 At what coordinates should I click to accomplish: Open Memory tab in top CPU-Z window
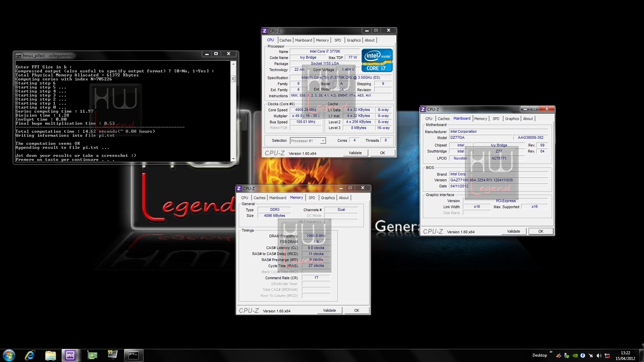coord(322,40)
